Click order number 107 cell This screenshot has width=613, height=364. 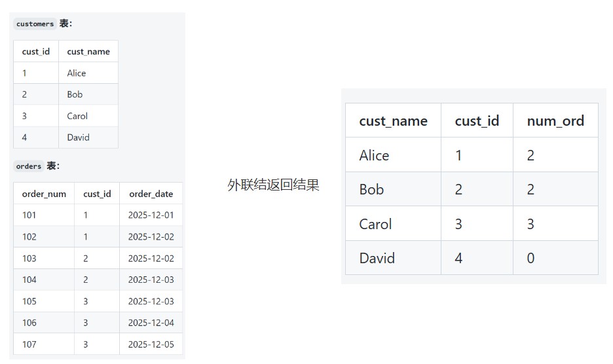tap(29, 344)
